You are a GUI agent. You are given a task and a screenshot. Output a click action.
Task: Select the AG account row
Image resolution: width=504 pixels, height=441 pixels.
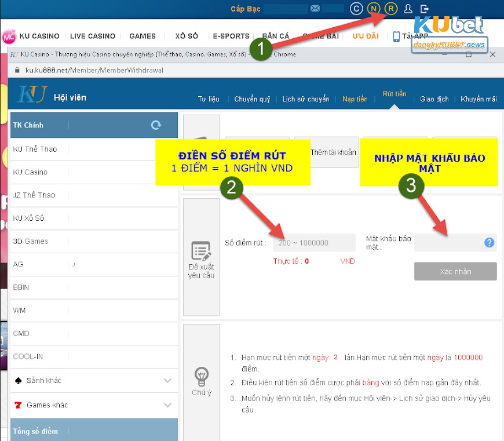point(94,264)
